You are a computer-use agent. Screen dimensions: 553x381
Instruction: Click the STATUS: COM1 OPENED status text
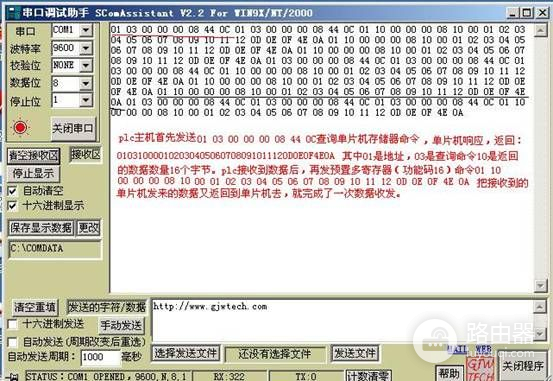(106, 376)
